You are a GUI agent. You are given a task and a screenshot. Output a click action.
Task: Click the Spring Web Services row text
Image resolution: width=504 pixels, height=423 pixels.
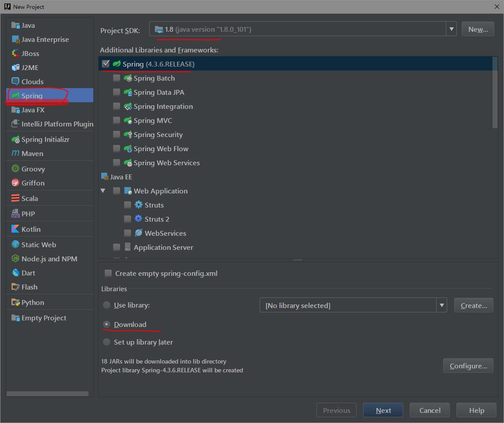tap(166, 163)
